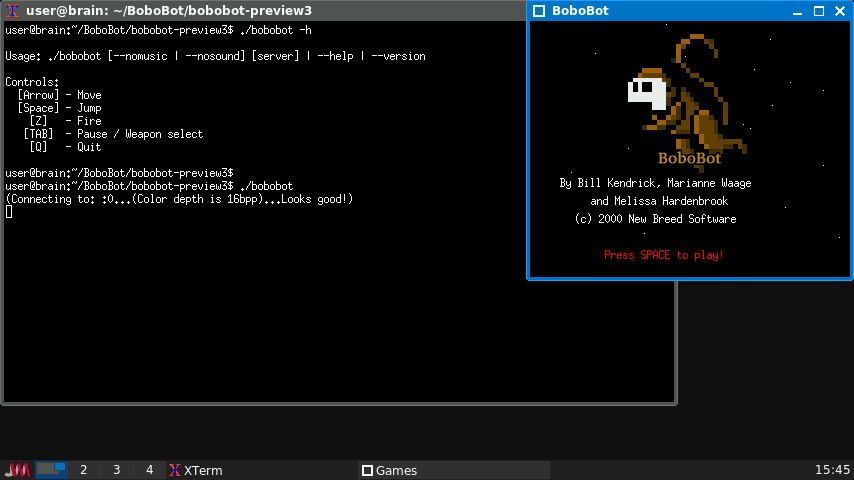
Task: Select the Games taskbar entry
Action: pos(396,470)
